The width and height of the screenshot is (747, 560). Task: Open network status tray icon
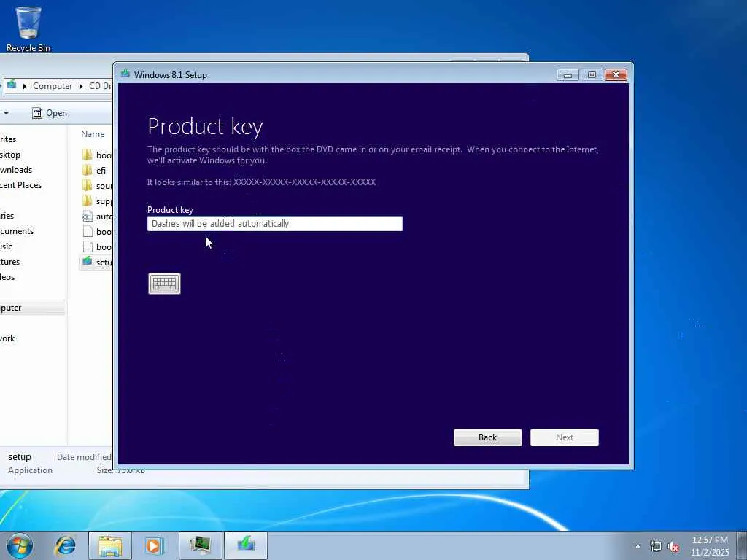tap(656, 546)
